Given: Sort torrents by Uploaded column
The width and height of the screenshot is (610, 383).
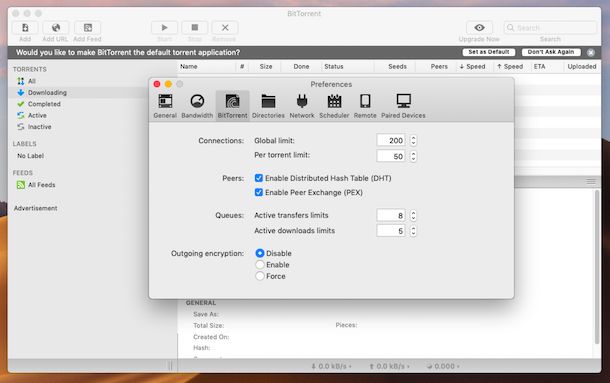Looking at the screenshot, I should 582,67.
